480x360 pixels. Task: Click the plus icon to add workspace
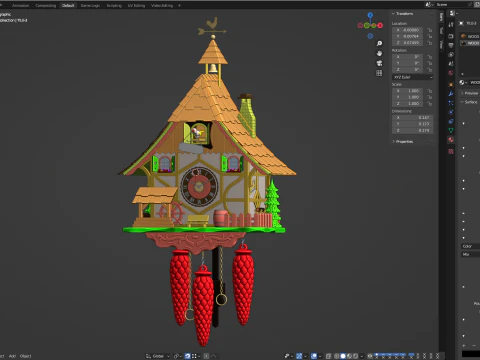pos(179,5)
